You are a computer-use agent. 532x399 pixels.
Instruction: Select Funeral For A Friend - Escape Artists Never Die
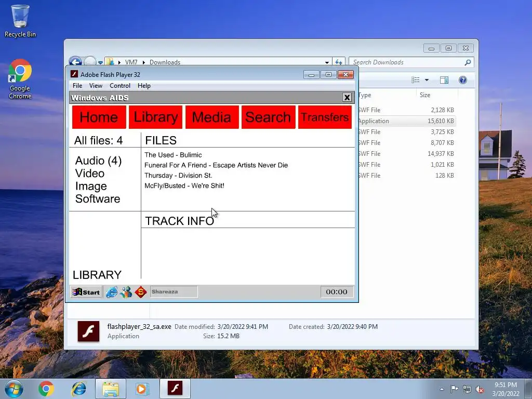click(x=216, y=165)
